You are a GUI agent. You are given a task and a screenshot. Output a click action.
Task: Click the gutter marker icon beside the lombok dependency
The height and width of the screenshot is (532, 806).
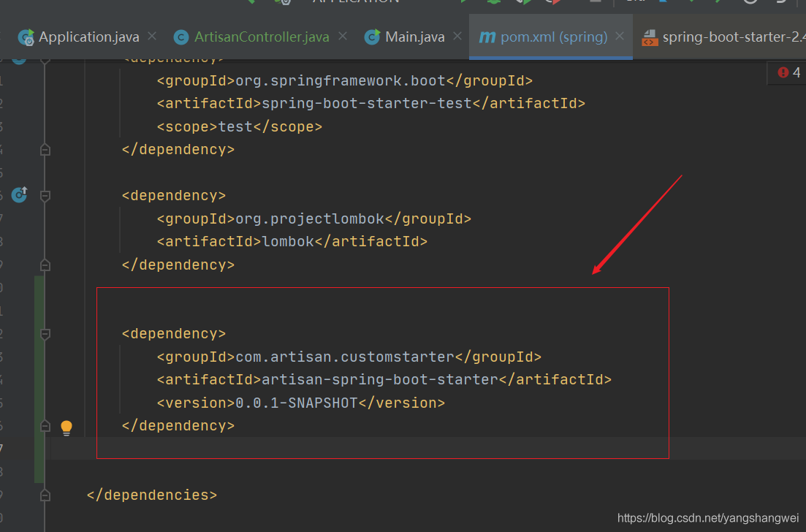(x=20, y=195)
